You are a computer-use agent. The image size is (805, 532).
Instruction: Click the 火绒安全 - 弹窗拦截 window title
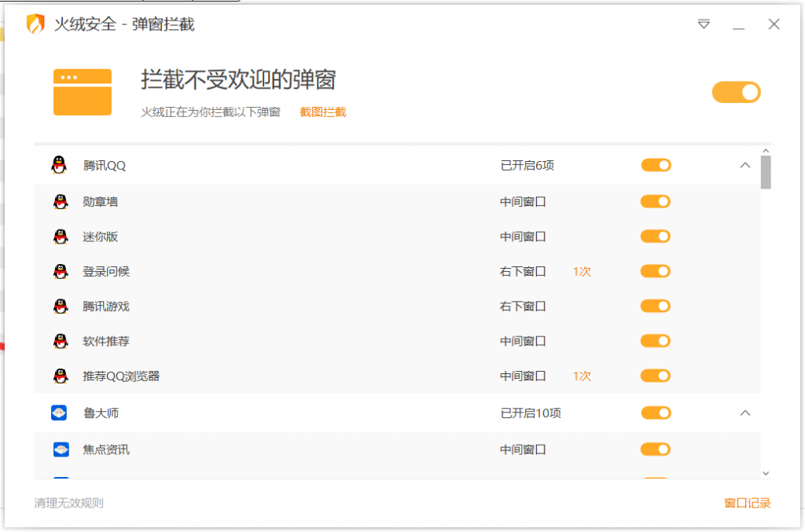coord(124,24)
